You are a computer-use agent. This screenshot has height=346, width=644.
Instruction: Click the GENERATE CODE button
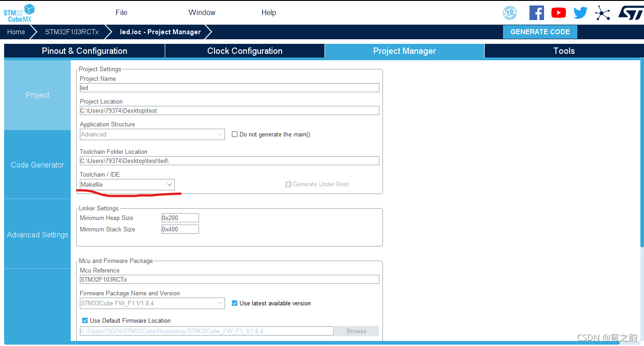[x=540, y=32]
